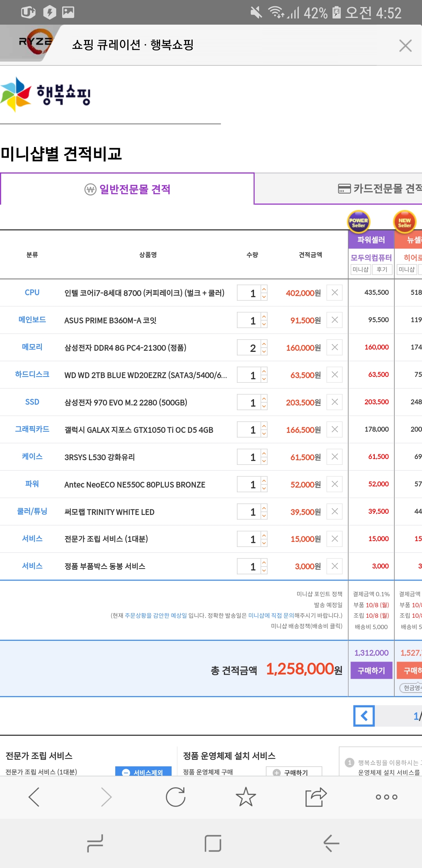Increase memory quantity with up arrow
The width and height of the screenshot is (422, 868).
(x=264, y=344)
